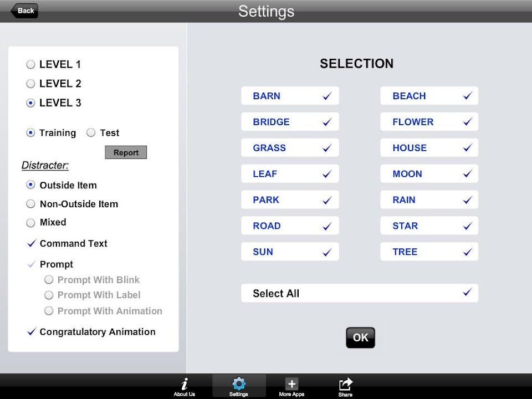Select Prompt With Blink option
532x399 pixels.
[x=49, y=280]
